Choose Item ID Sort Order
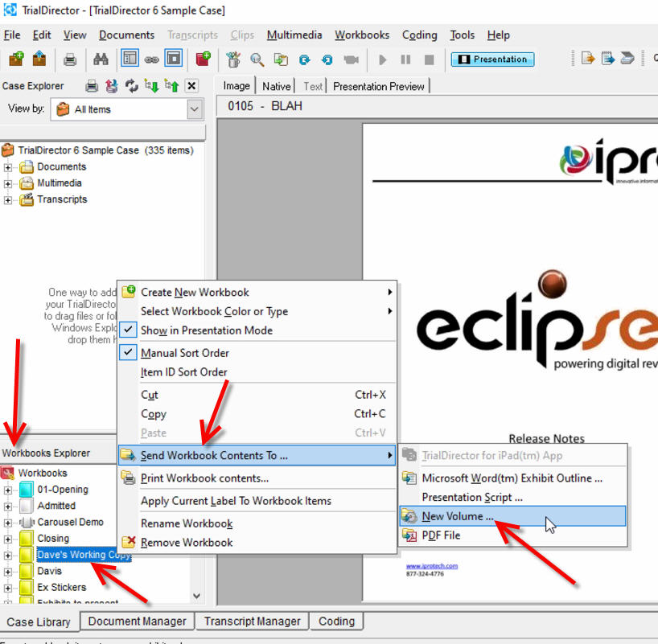 [257, 372]
